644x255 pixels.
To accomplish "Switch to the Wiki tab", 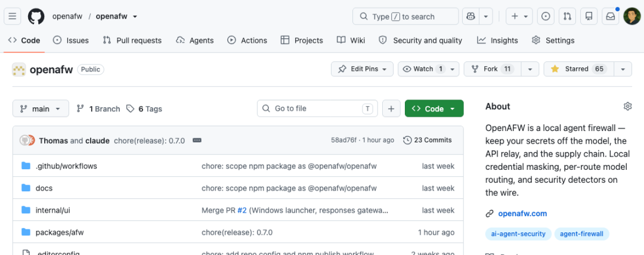I will (351, 41).
